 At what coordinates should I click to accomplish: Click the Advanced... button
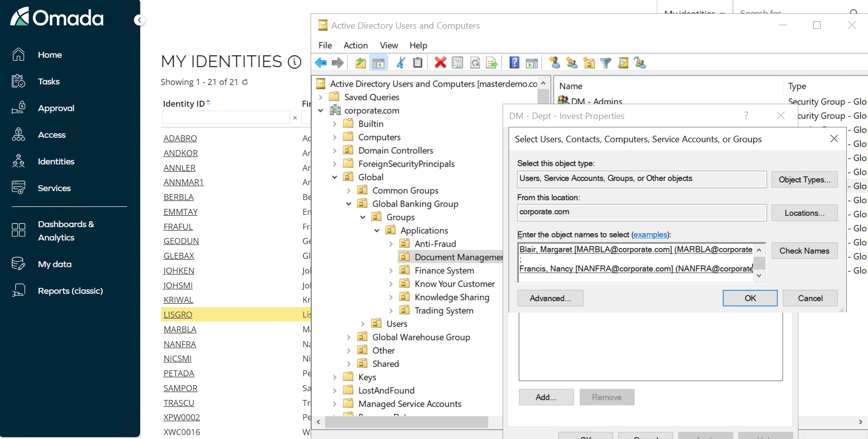tap(551, 298)
